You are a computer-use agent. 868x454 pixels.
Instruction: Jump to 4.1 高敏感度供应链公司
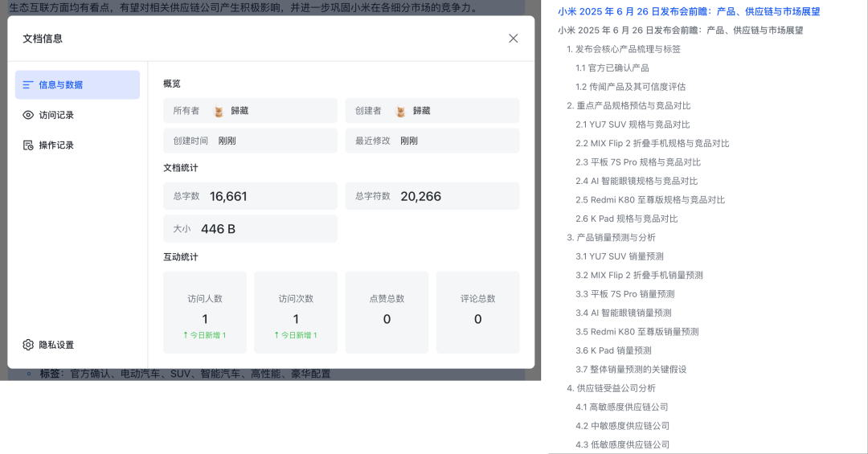(621, 407)
